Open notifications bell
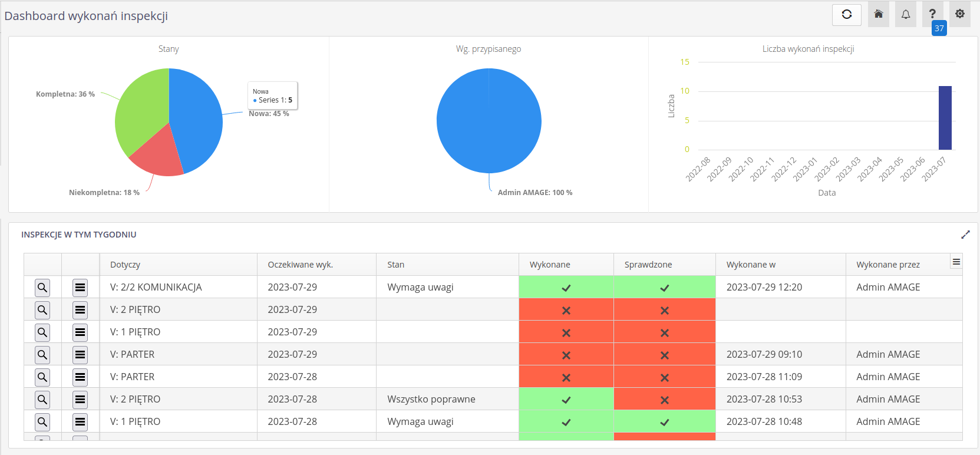 tap(906, 14)
